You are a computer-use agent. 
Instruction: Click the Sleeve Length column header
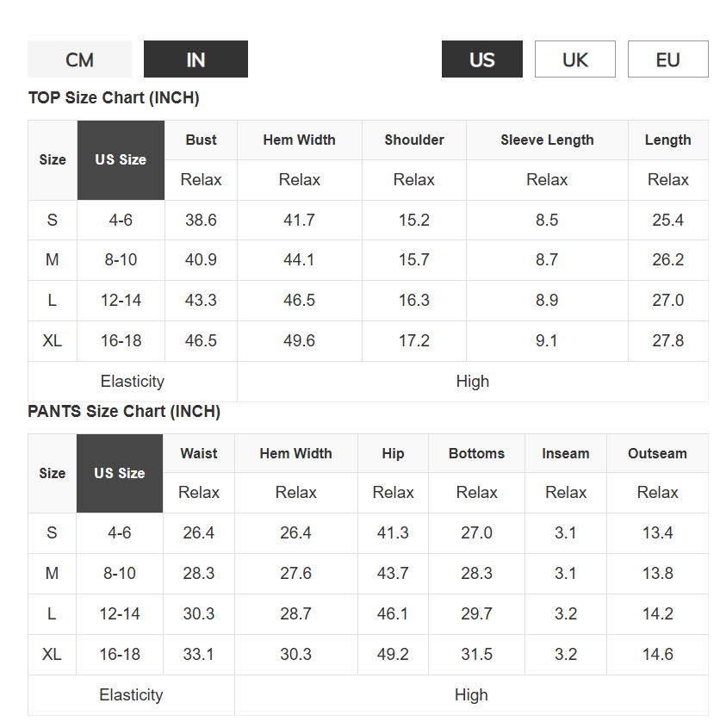point(547,140)
